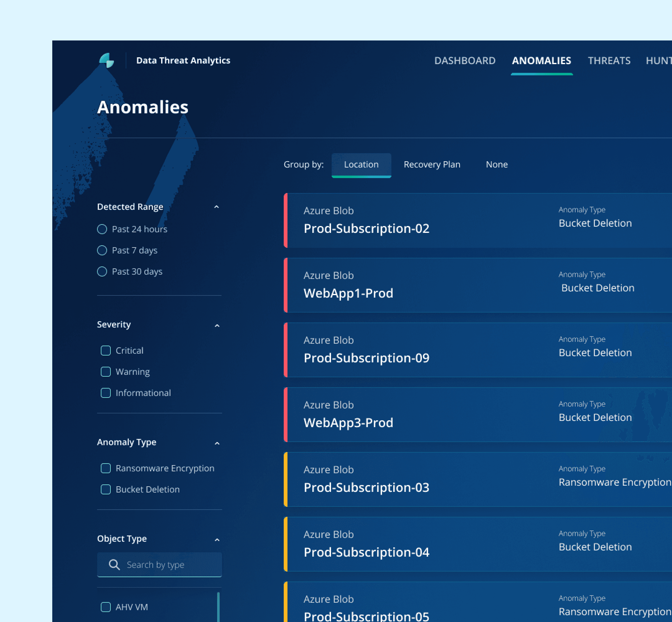Viewport: 672px width, 622px height.
Task: Set Group by to None
Action: point(497,165)
